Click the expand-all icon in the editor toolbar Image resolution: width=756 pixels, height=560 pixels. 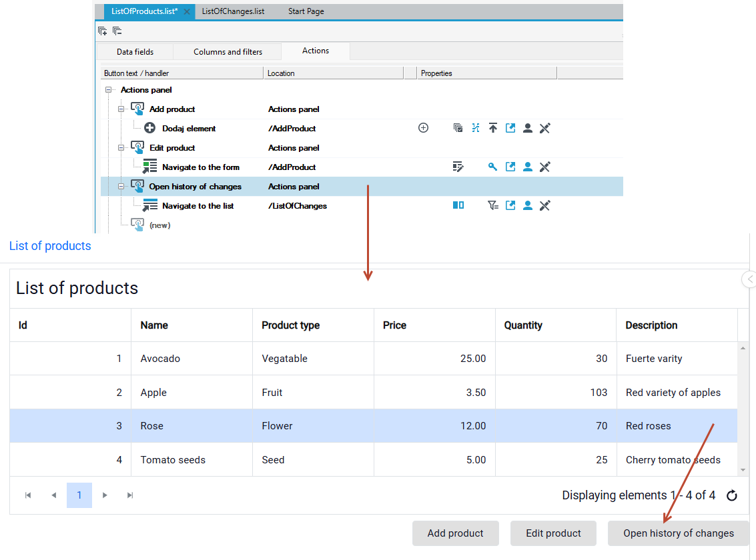[102, 31]
